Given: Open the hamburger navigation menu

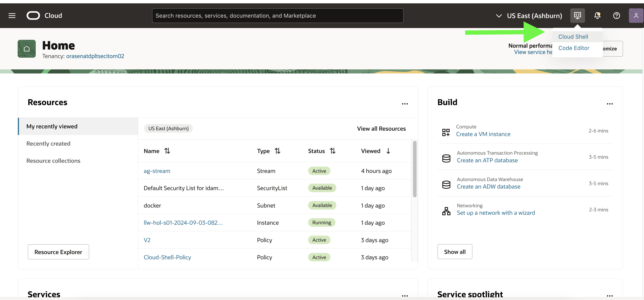Looking at the screenshot, I should 12,16.
